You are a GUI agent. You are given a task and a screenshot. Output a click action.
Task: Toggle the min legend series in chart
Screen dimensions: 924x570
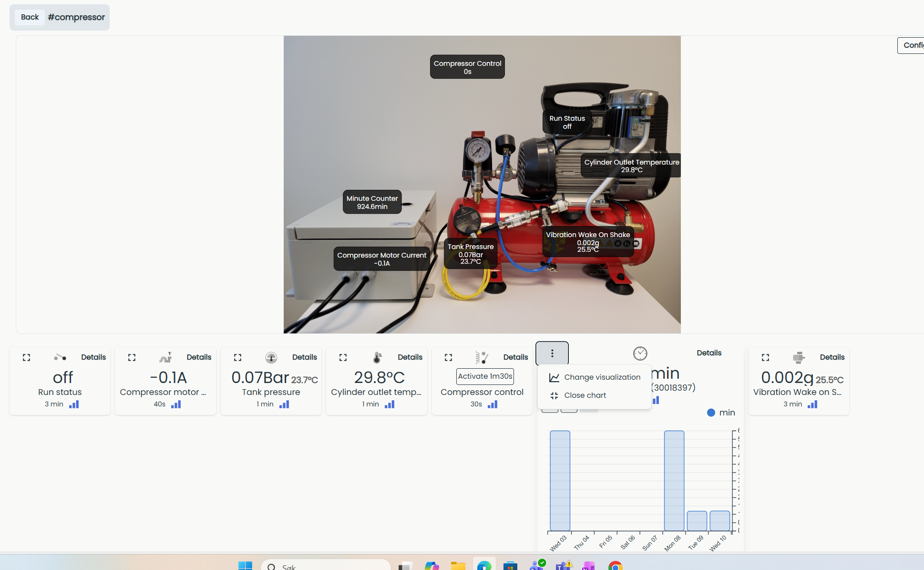coord(721,413)
